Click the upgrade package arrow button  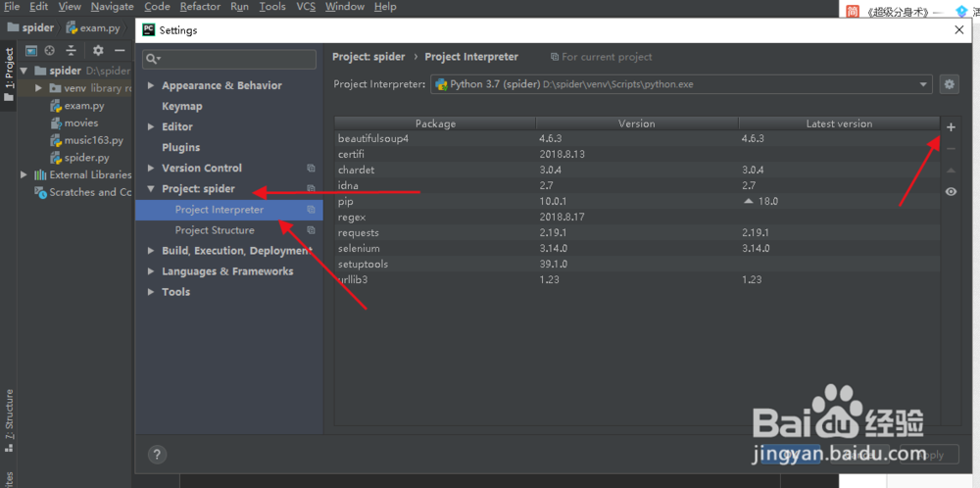coord(951,170)
